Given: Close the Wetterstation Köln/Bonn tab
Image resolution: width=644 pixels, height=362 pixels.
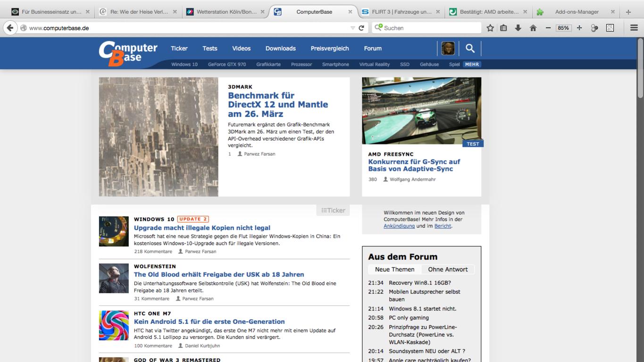Looking at the screenshot, I should (262, 12).
